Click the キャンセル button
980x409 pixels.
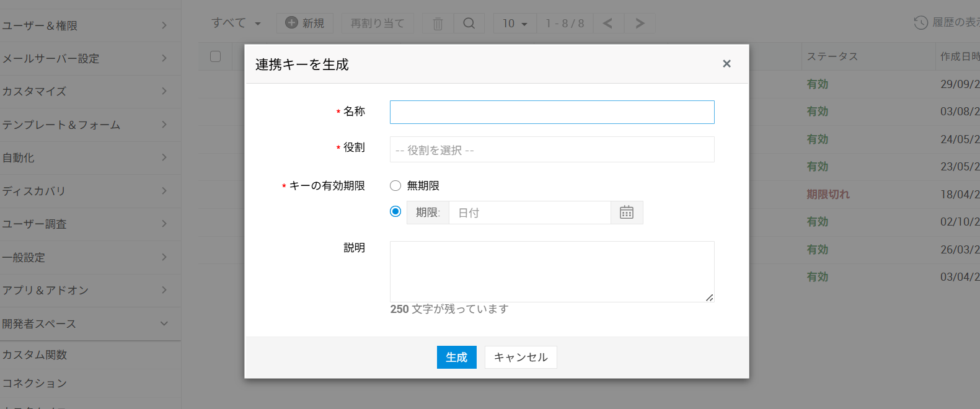click(521, 358)
